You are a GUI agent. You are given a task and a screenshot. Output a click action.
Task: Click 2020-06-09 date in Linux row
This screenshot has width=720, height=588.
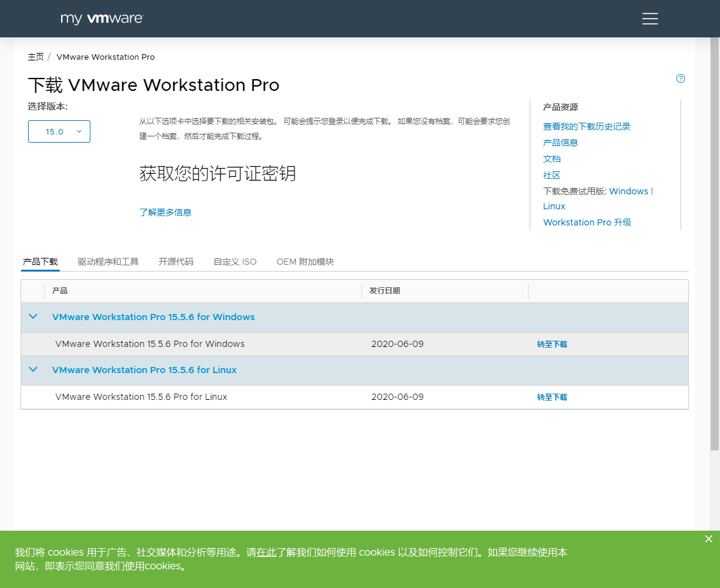tap(398, 397)
